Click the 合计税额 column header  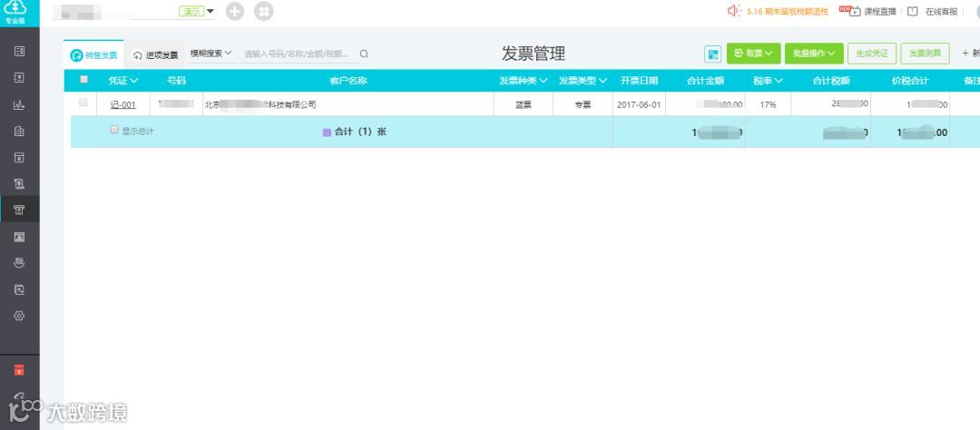(830, 81)
